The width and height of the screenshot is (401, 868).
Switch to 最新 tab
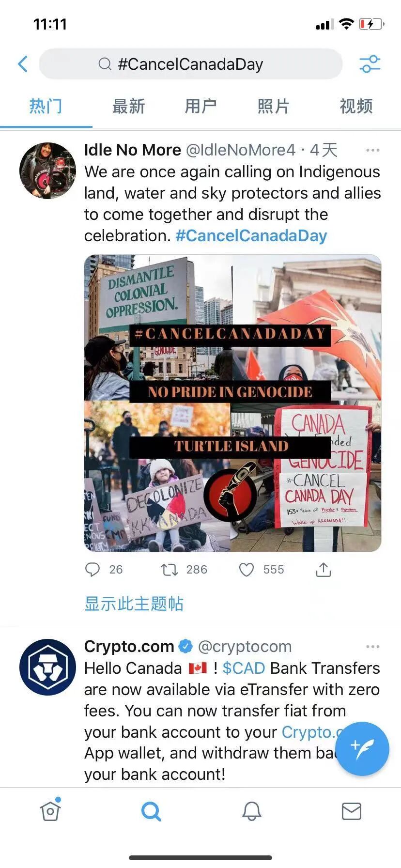click(x=129, y=106)
